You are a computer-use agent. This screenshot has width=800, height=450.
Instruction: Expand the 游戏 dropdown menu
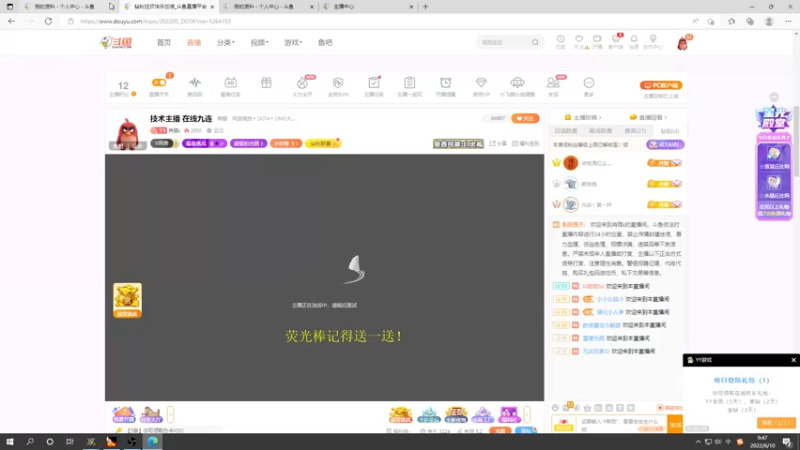pyautogui.click(x=293, y=42)
